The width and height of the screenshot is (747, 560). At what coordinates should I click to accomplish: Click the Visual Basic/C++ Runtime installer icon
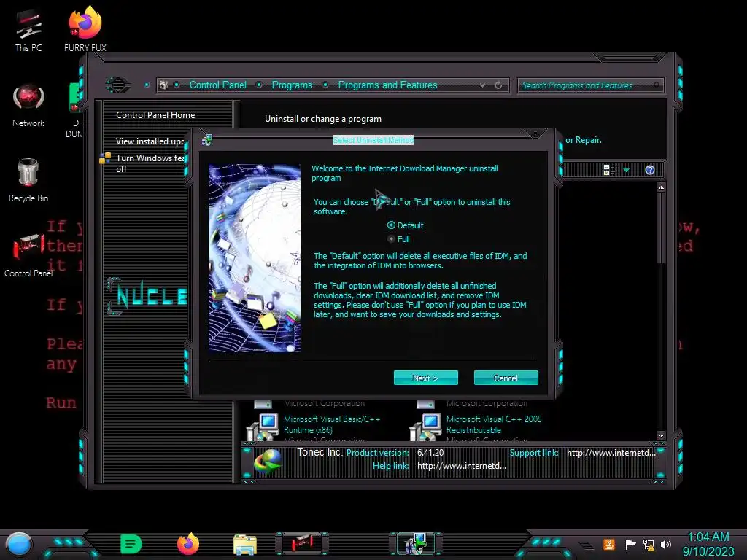(262, 427)
